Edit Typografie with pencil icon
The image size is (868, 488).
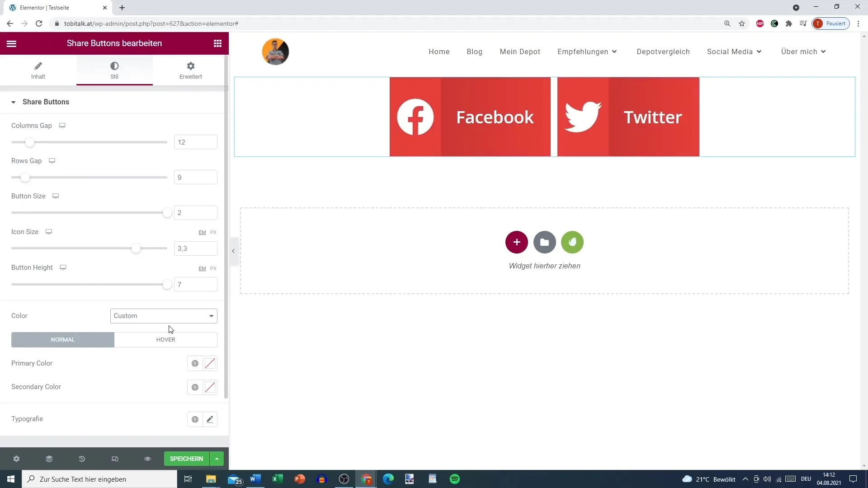(x=210, y=419)
